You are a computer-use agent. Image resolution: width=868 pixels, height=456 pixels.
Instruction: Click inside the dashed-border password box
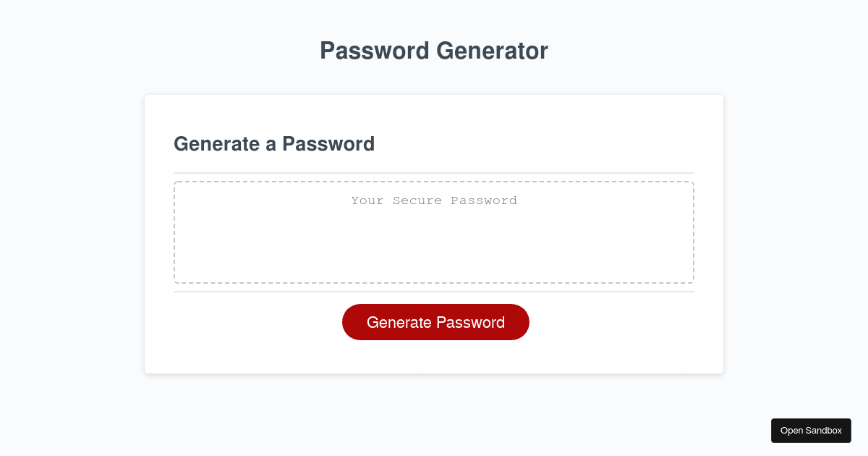434,232
